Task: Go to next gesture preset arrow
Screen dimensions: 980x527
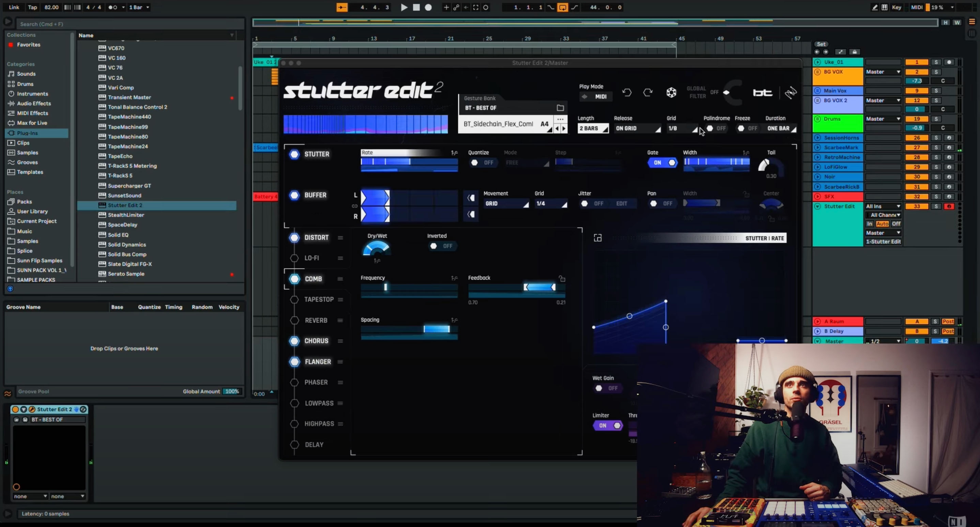Action: pos(564,129)
